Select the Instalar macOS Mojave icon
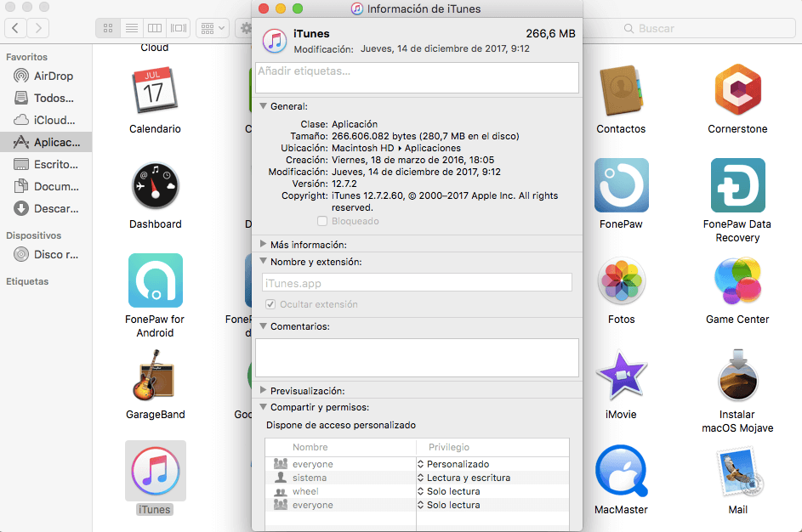 [737, 376]
